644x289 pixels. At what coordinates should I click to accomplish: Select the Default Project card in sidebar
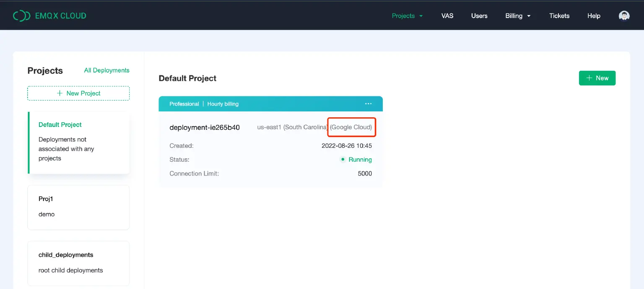pyautogui.click(x=78, y=142)
